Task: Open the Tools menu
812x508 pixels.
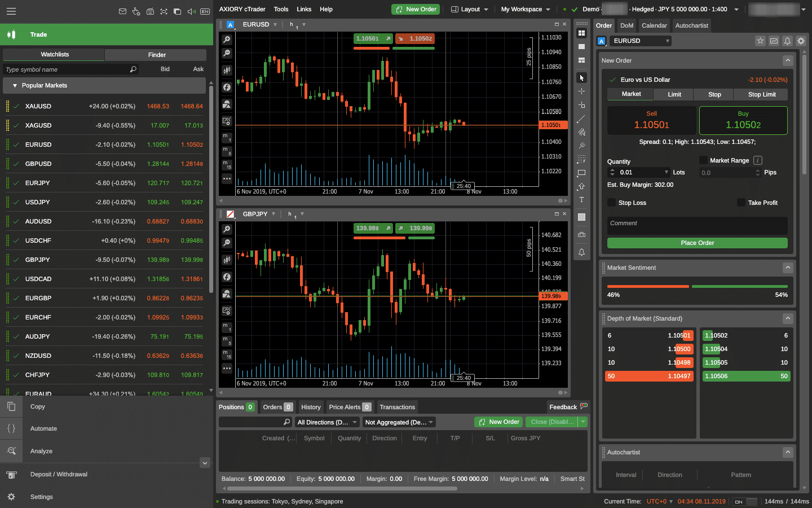Action: [281, 10]
